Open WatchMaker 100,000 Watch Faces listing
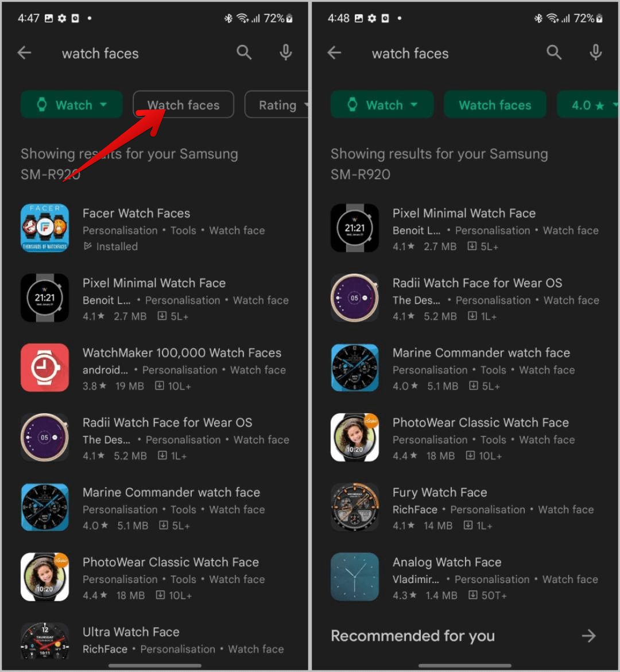Image resolution: width=620 pixels, height=672 pixels. 182,353
